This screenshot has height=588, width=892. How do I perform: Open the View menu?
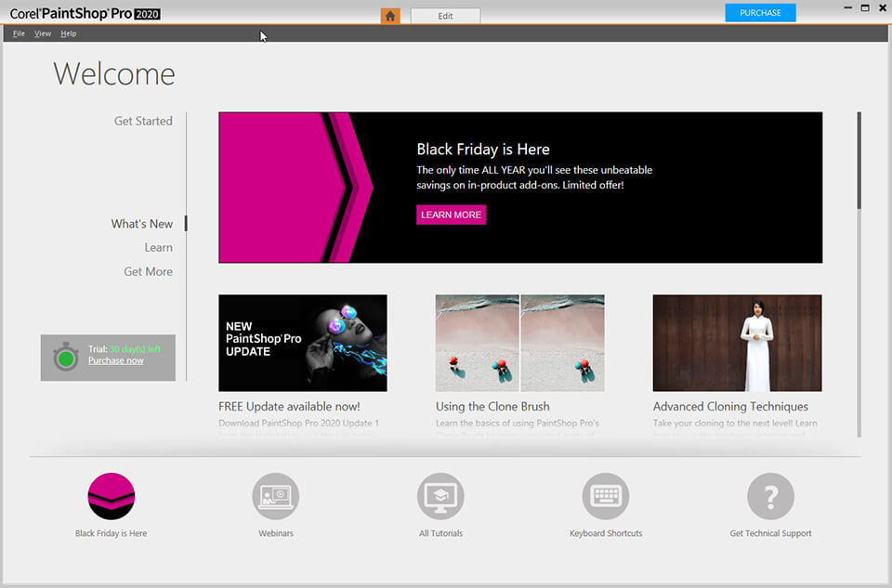coord(43,33)
